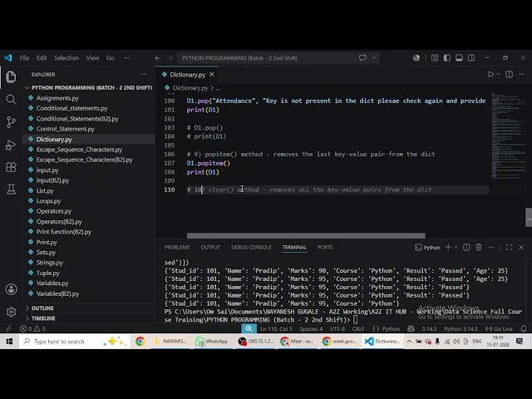This screenshot has height=399, width=532.
Task: Open editor More Actions ellipsis
Action: [x=521, y=74]
